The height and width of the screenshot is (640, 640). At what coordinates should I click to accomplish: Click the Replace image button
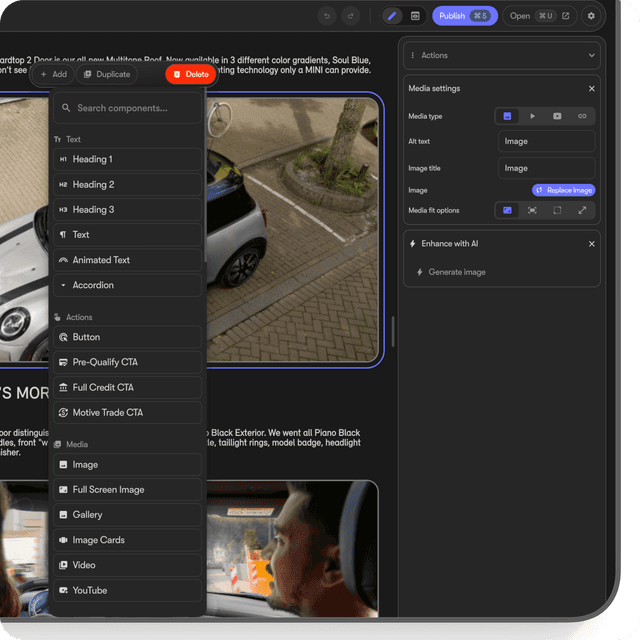coord(563,190)
